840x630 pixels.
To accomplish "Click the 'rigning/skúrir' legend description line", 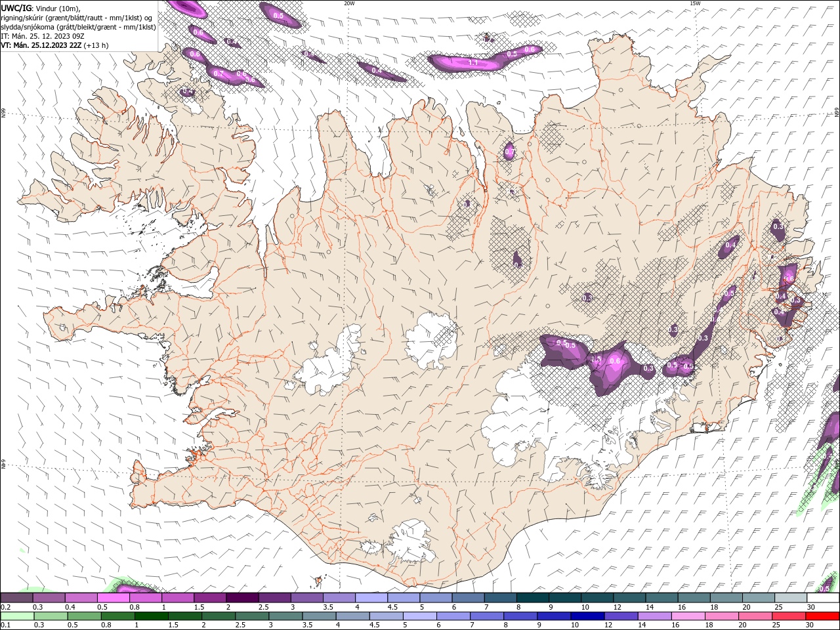I will [x=77, y=17].
